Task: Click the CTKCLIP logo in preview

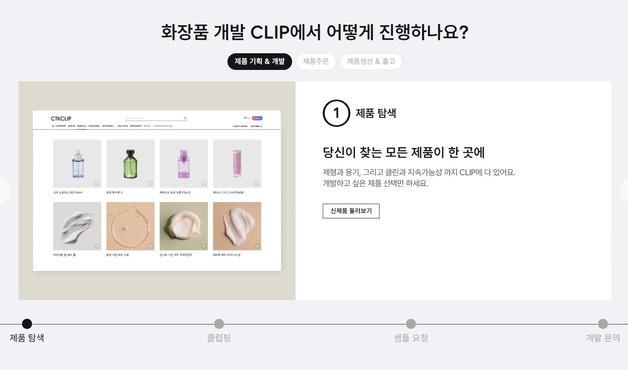Action: tap(61, 119)
